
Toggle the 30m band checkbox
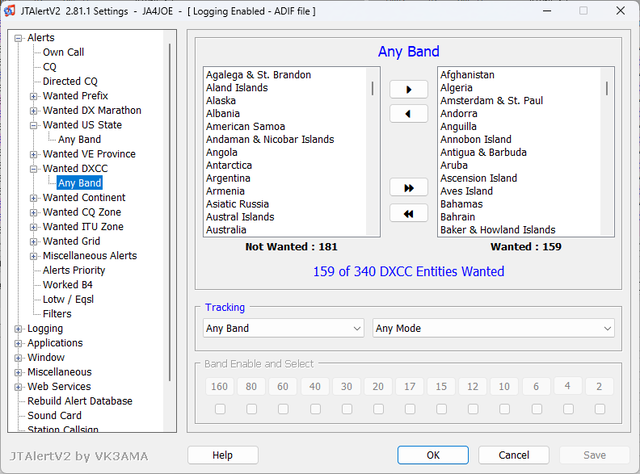[347, 409]
